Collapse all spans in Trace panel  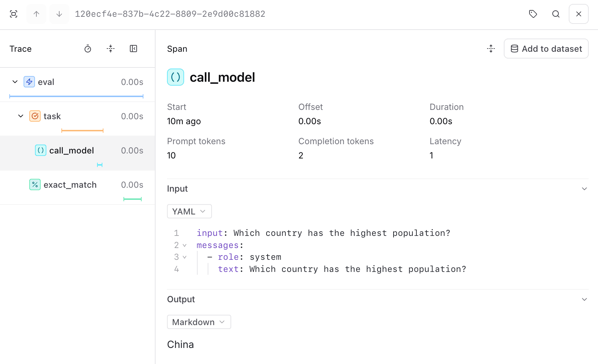pyautogui.click(x=111, y=49)
